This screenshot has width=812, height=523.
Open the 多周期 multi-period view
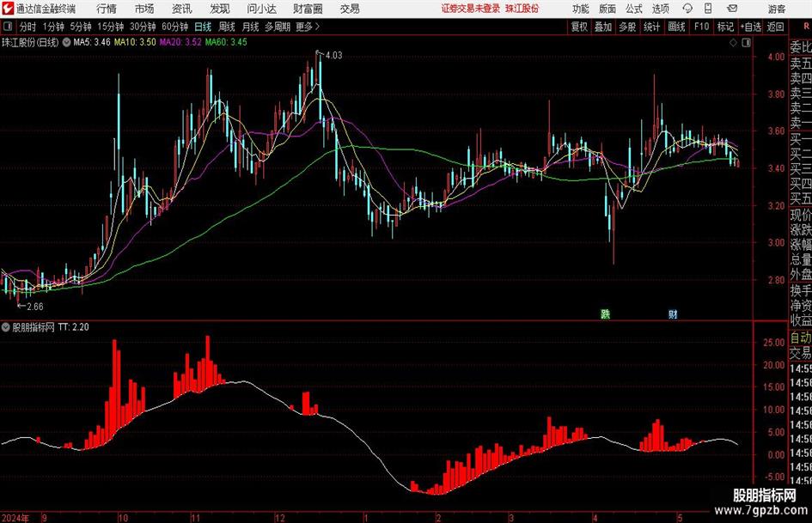[277, 27]
